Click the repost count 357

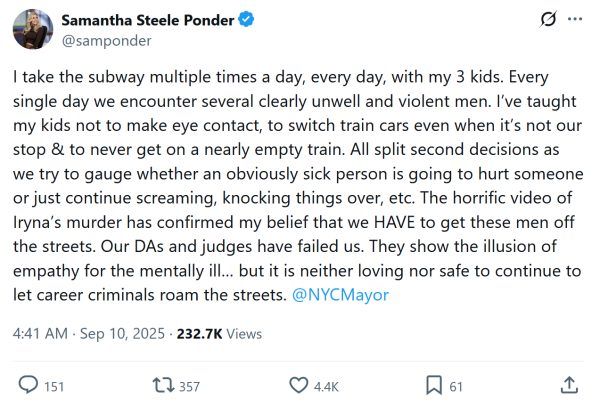[x=190, y=386]
